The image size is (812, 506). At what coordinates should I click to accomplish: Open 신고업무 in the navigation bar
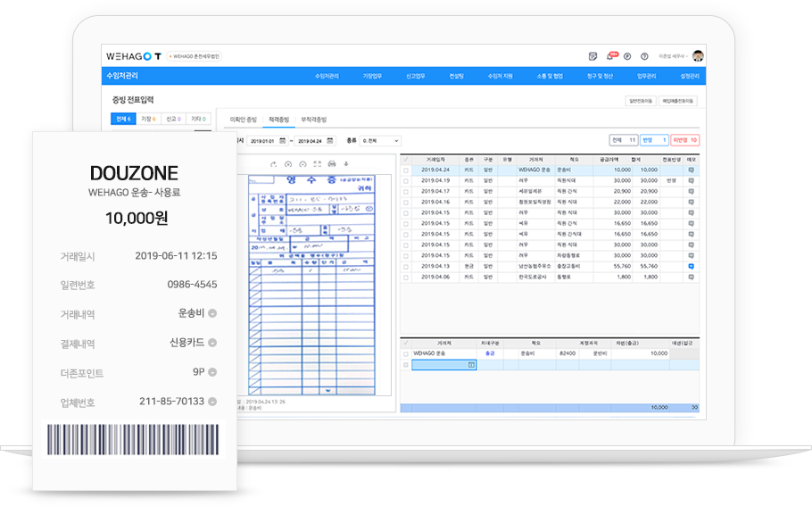coord(415,76)
